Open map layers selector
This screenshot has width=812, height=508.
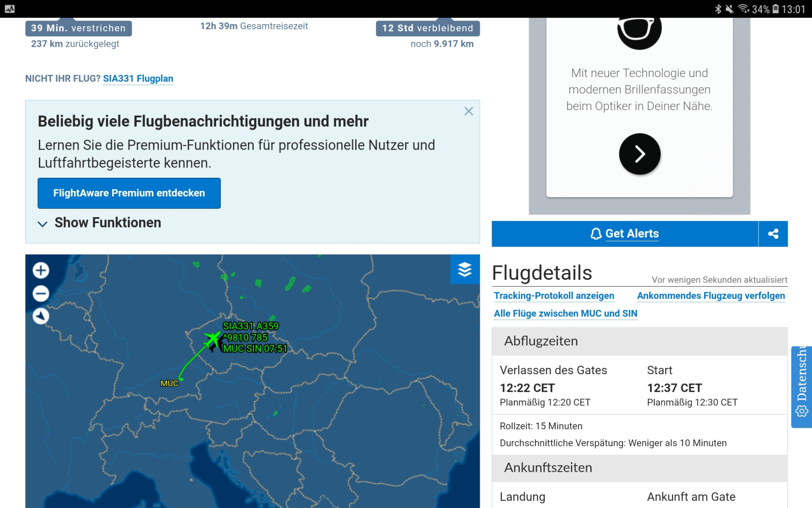click(464, 269)
